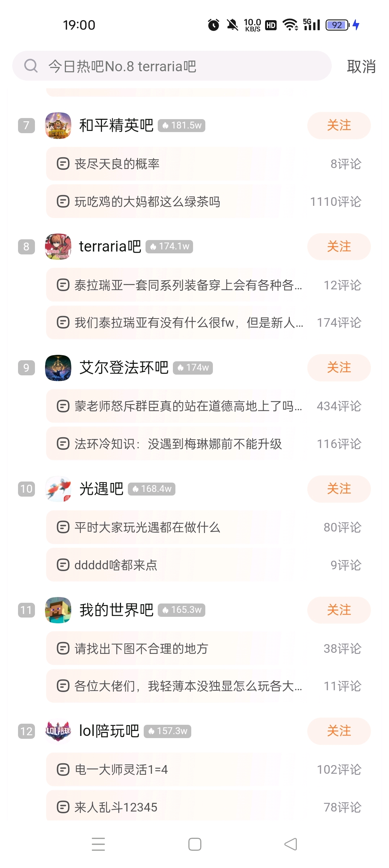Screen dimensions: 389x868
Task: Open the 光遇吧 avatar icon
Action: [58, 489]
